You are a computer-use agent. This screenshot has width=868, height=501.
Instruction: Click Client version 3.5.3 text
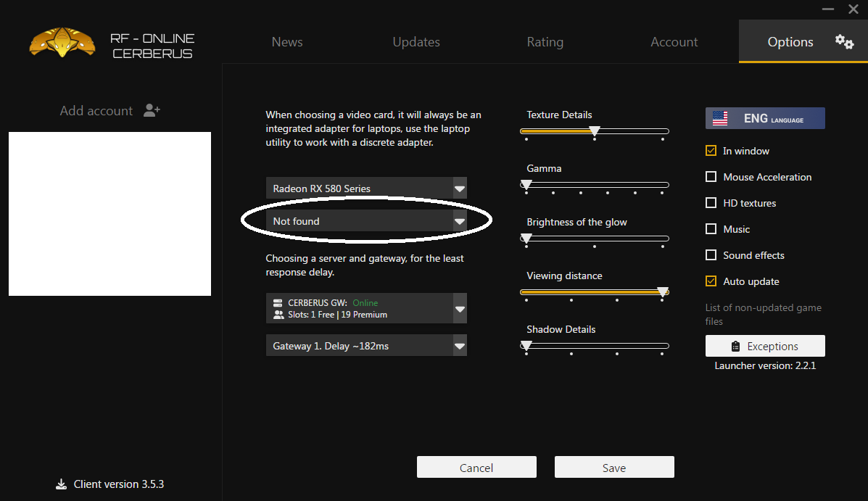118,484
